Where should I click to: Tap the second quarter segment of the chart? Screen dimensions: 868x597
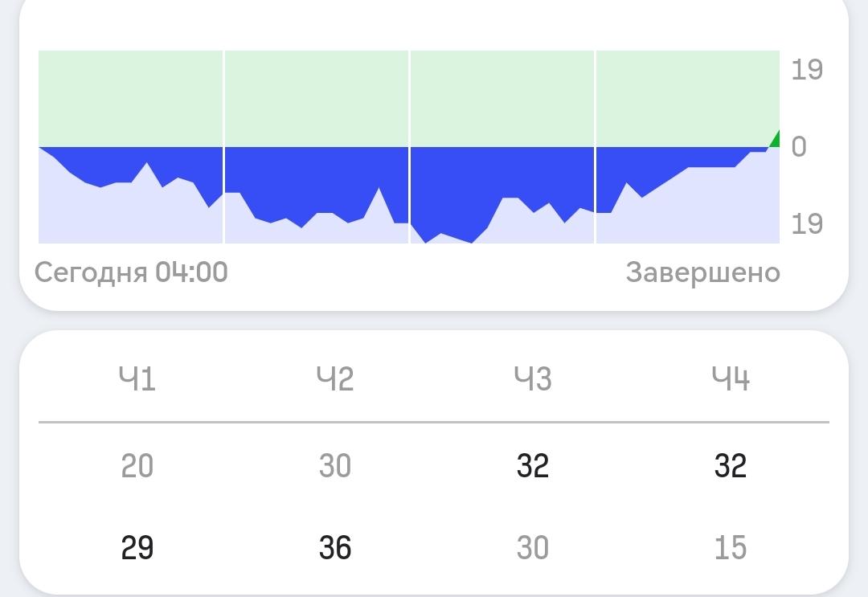[317, 146]
